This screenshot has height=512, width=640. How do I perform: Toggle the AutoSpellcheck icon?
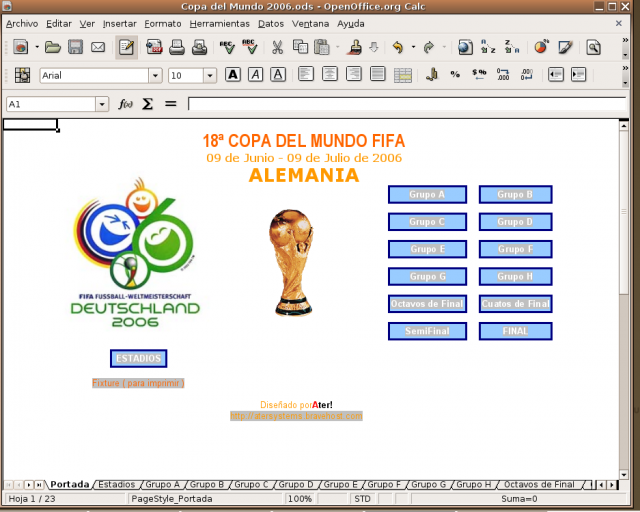click(249, 47)
